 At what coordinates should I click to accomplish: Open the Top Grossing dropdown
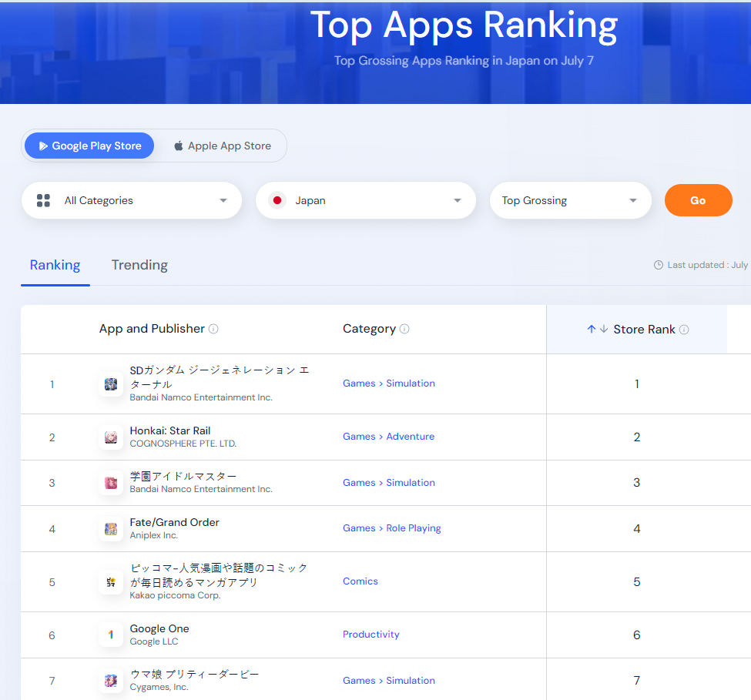click(571, 200)
